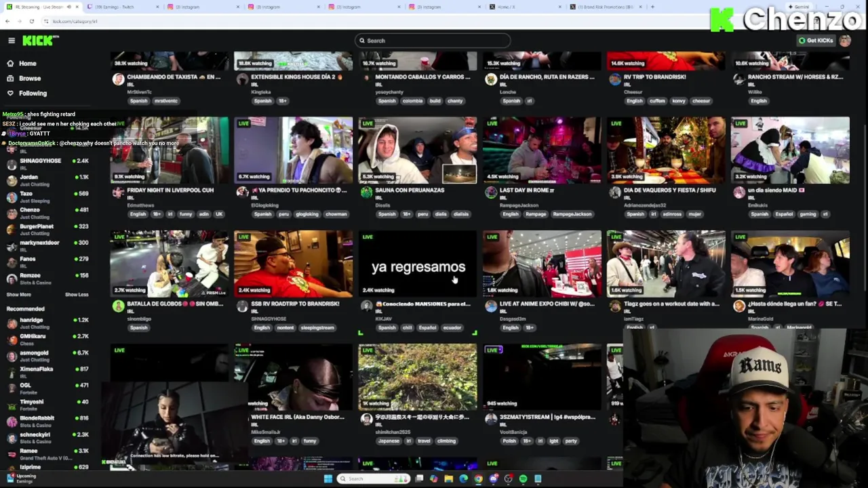Click RV TRIP TO BRANDRISK title

click(x=654, y=77)
